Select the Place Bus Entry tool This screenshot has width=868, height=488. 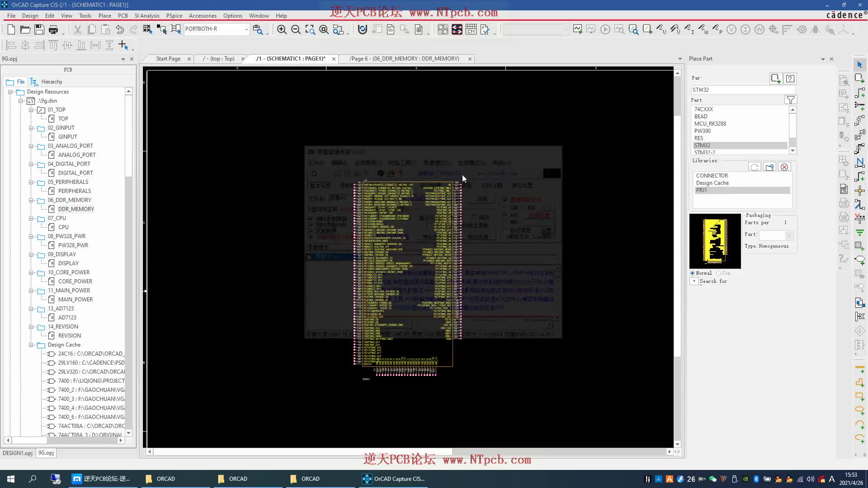(860, 204)
